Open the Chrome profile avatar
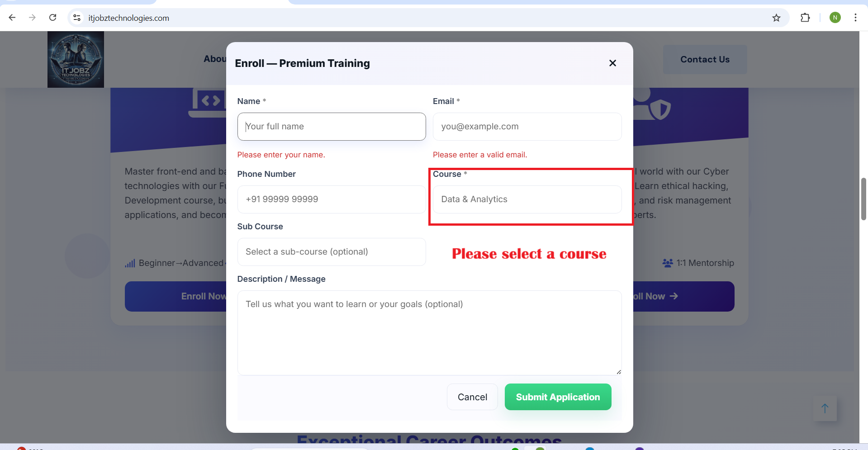This screenshot has width=868, height=450. pyautogui.click(x=835, y=18)
